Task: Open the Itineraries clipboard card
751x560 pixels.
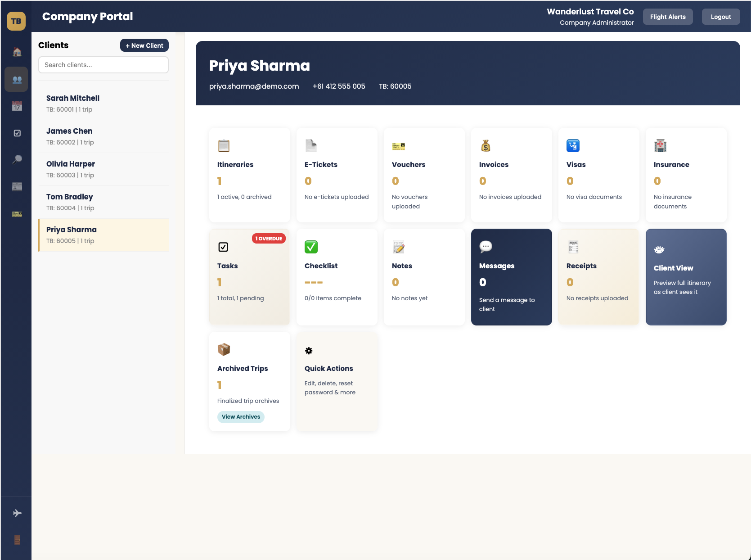Action: click(223, 145)
